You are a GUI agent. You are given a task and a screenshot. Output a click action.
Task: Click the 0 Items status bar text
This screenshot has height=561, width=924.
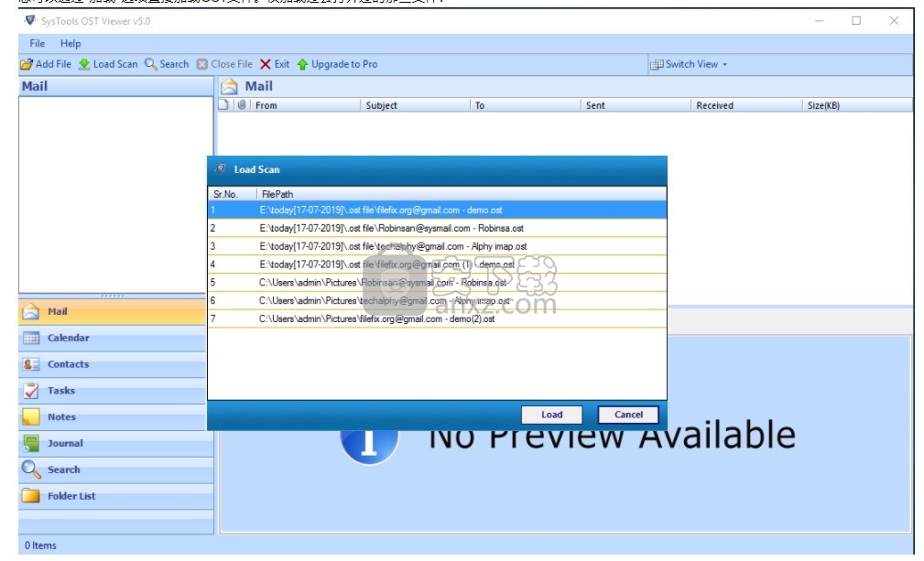(40, 545)
